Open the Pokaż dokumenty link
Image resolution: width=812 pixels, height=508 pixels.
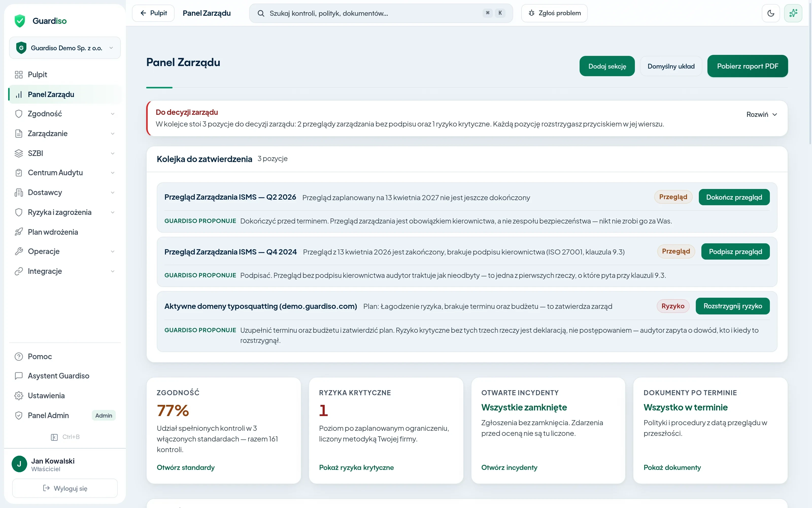(672, 467)
